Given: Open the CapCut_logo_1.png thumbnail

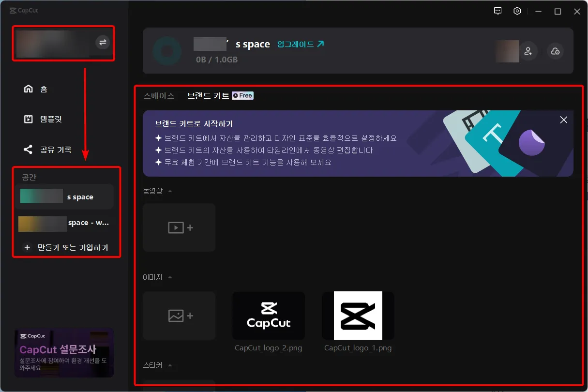Looking at the screenshot, I should pyautogui.click(x=358, y=316).
